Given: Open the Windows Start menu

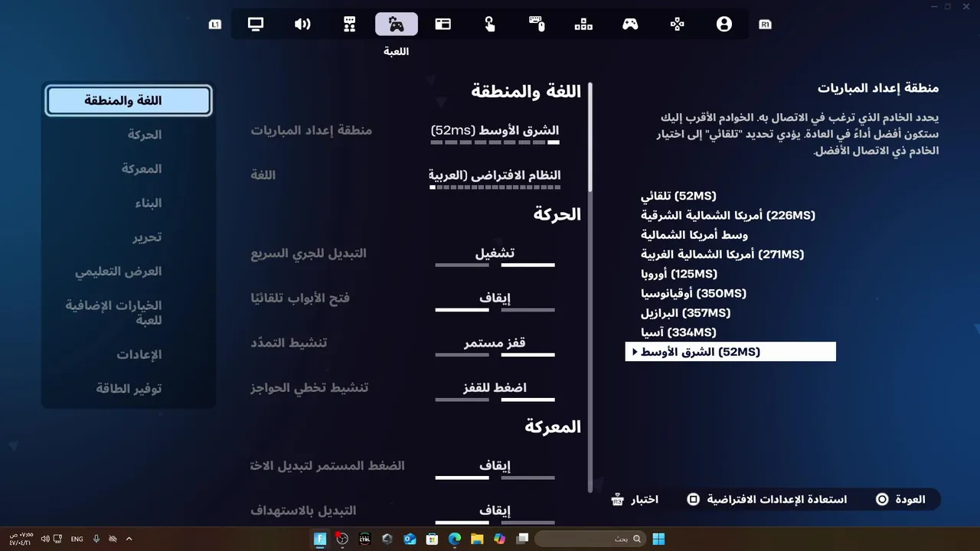Looking at the screenshot, I should [x=659, y=539].
